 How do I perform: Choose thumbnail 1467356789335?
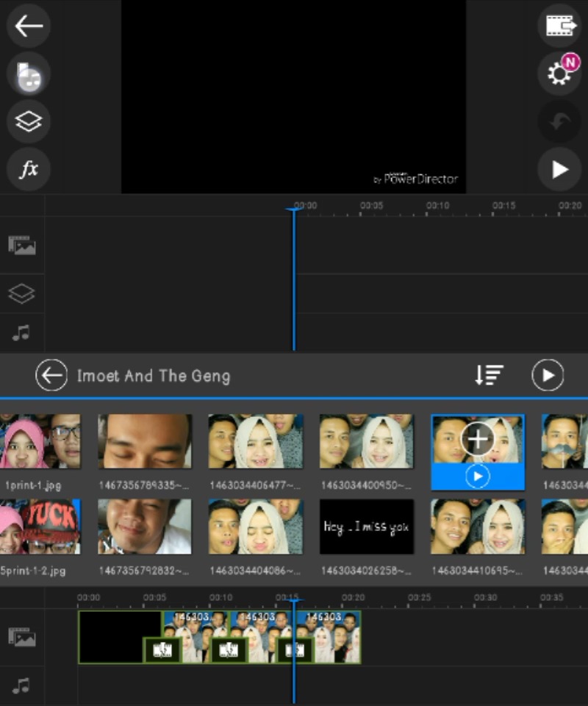[145, 441]
